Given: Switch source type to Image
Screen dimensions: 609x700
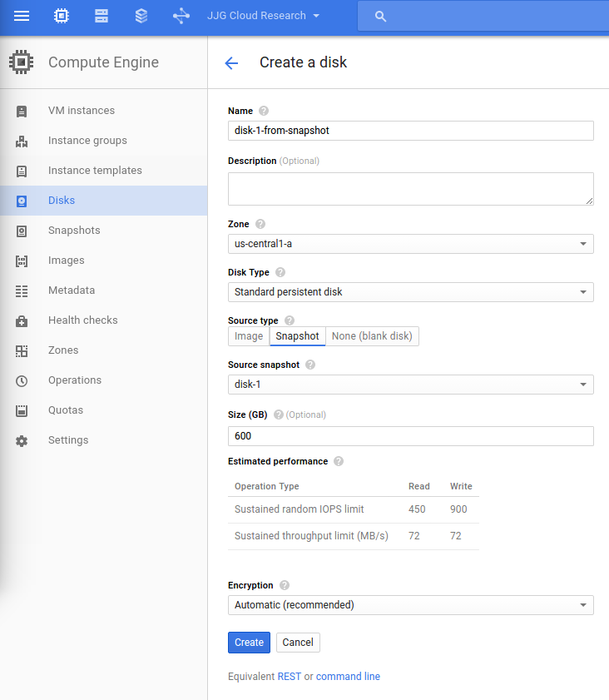Looking at the screenshot, I should (248, 335).
